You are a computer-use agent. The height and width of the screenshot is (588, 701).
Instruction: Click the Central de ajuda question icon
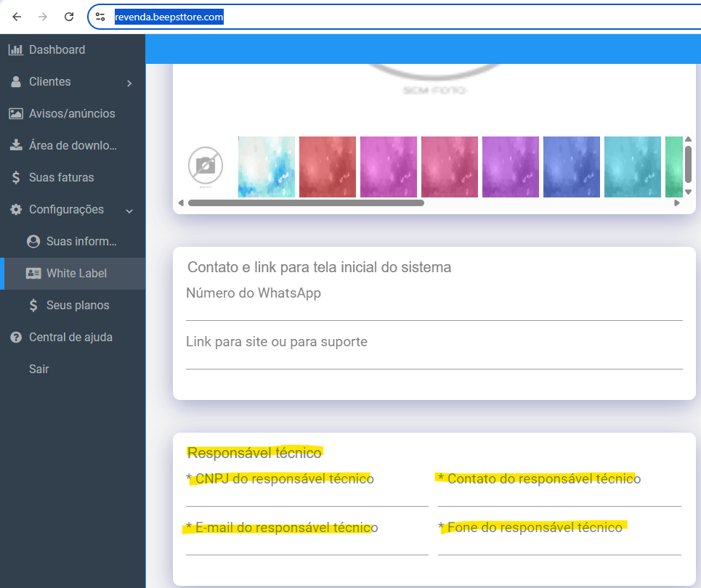[x=16, y=338]
